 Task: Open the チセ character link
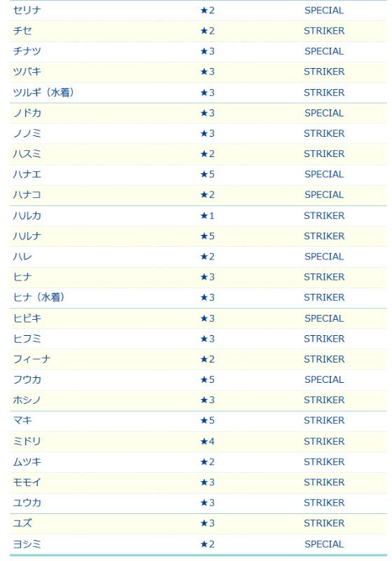pyautogui.click(x=22, y=31)
